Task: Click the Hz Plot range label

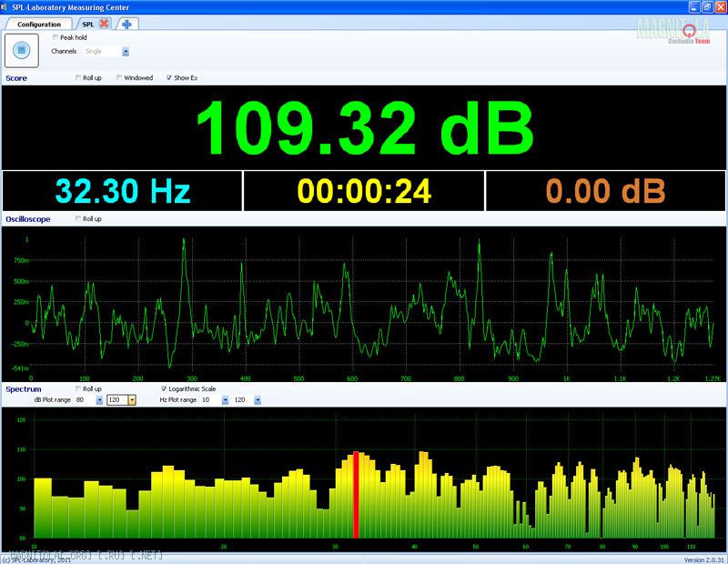Action: 177,399
